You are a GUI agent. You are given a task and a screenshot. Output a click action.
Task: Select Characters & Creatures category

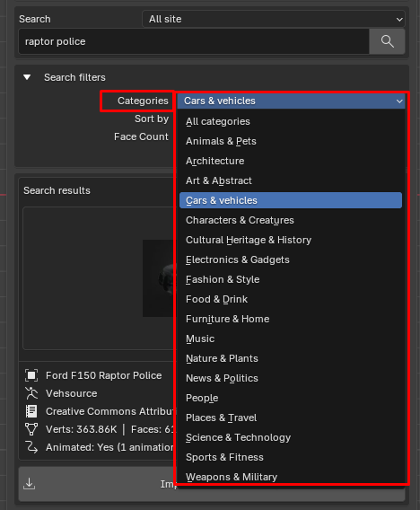tap(291, 220)
